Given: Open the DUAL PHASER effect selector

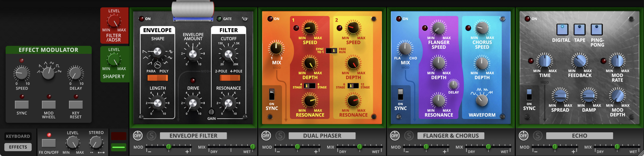Looking at the screenshot, I should click(x=322, y=136).
